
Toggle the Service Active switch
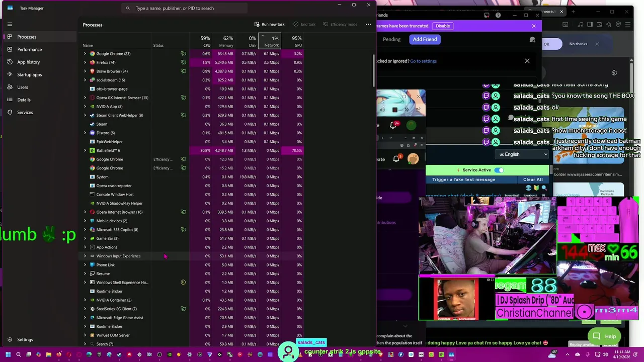point(499,170)
